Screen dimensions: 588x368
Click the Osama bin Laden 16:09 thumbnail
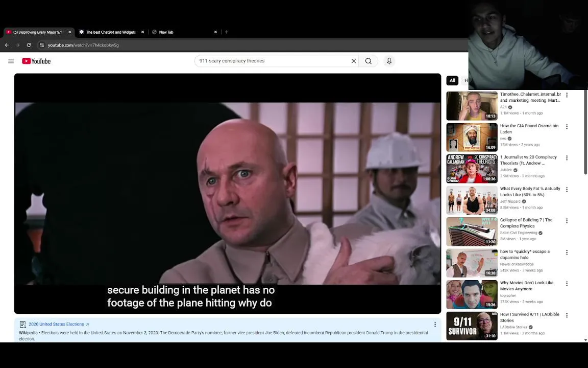[x=472, y=137]
